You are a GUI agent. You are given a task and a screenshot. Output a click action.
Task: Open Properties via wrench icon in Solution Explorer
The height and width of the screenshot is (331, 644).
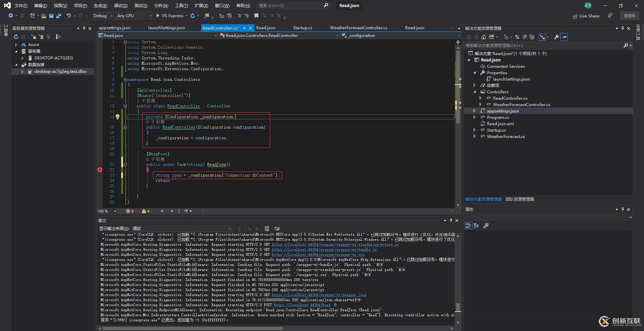tap(556, 37)
